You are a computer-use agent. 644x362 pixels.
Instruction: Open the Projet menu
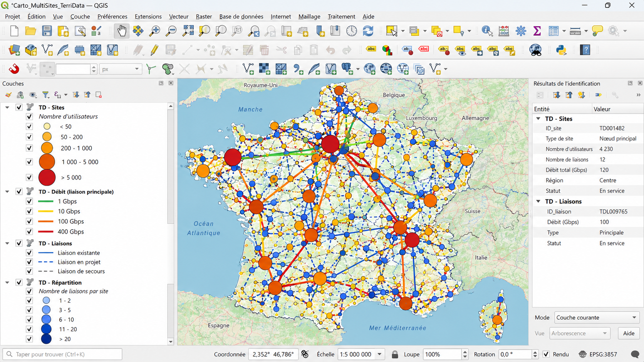coord(12,17)
